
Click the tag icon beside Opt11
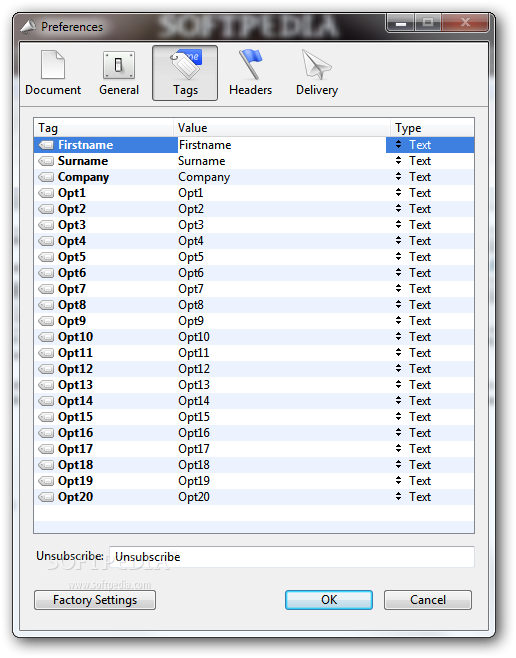(x=46, y=353)
